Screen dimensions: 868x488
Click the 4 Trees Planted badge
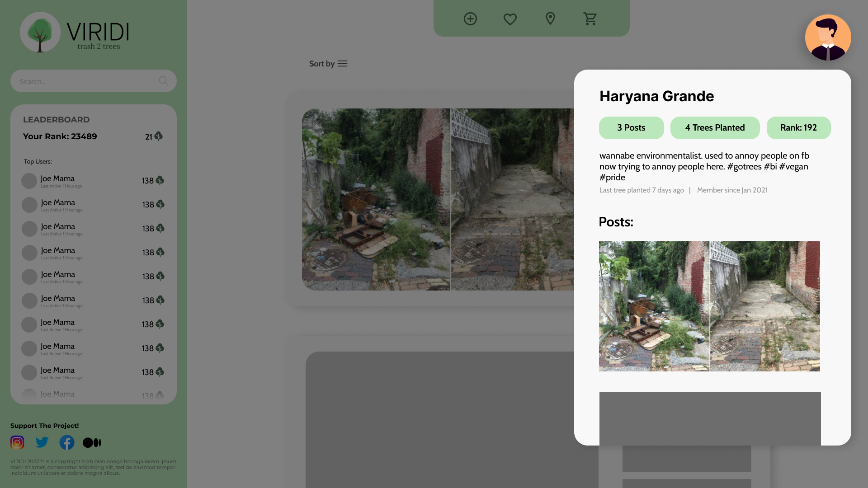pos(715,128)
